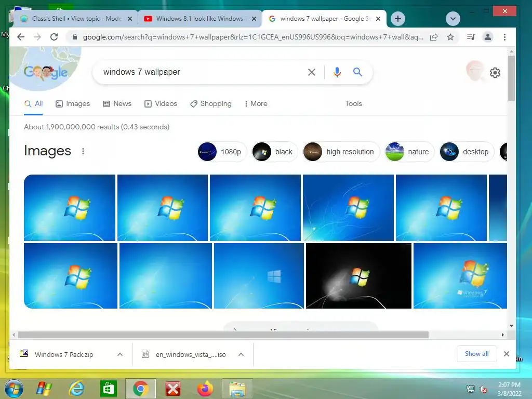Image resolution: width=532 pixels, height=399 pixels.
Task: View site information via lock icon
Action: tap(75, 37)
